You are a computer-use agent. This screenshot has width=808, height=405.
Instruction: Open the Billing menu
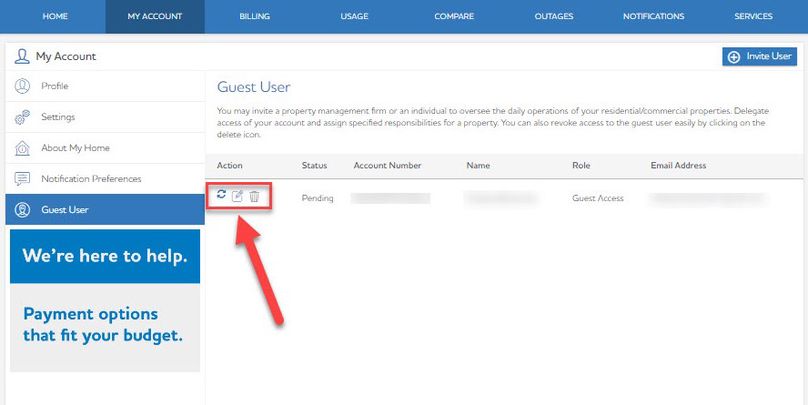pyautogui.click(x=254, y=17)
